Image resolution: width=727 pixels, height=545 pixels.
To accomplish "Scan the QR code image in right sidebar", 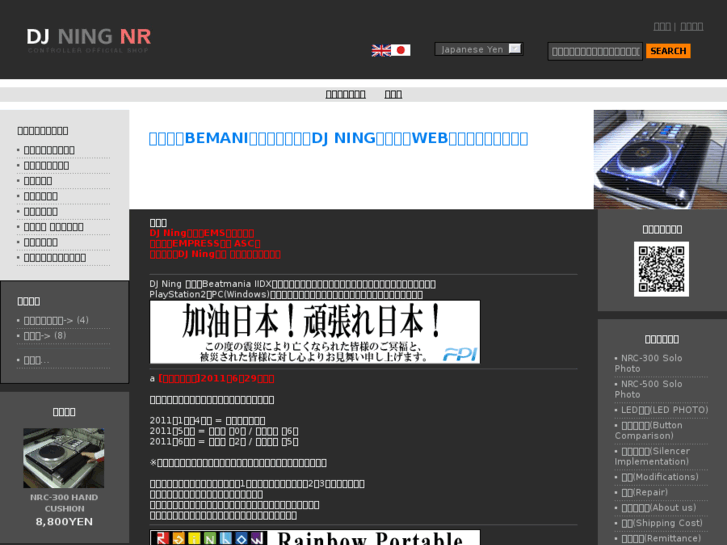I will (x=661, y=269).
